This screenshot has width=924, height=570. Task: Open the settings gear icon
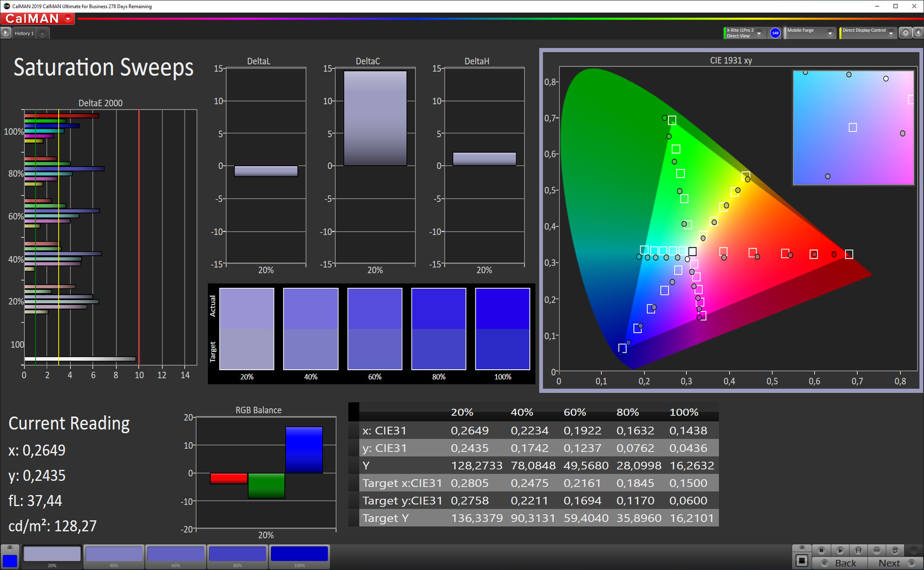(x=905, y=33)
